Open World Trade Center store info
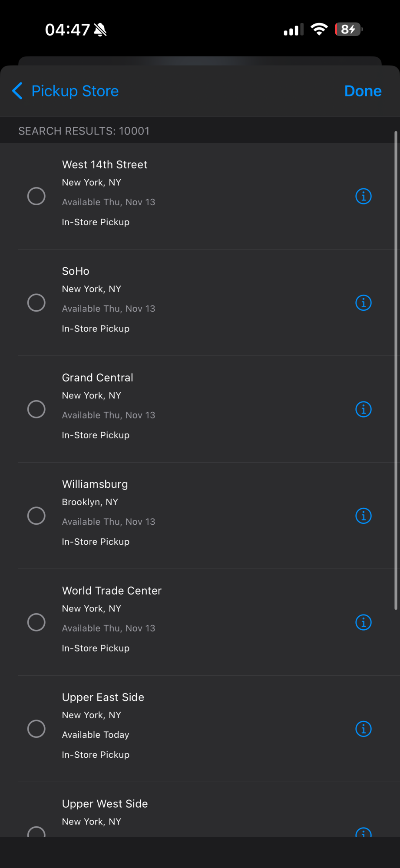 pyautogui.click(x=363, y=622)
